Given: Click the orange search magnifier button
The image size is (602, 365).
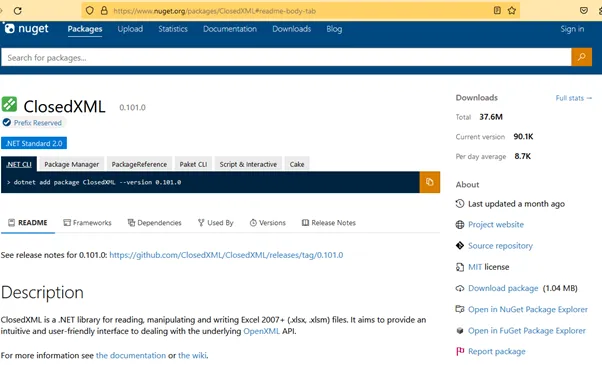Looking at the screenshot, I should coord(582,57).
